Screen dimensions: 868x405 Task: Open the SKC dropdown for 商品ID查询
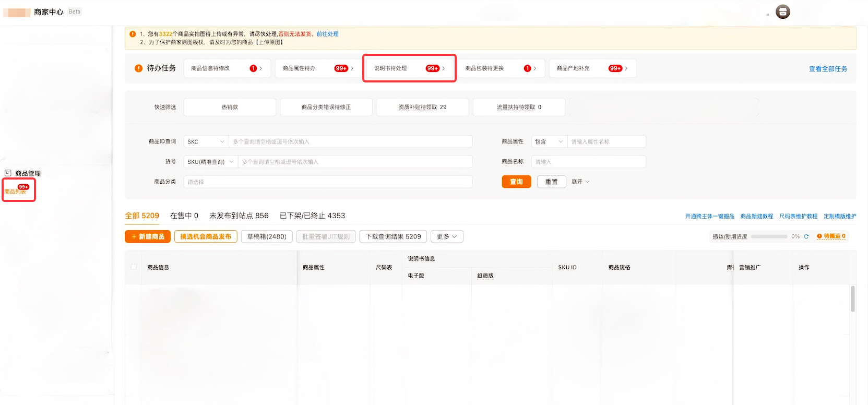(206, 142)
